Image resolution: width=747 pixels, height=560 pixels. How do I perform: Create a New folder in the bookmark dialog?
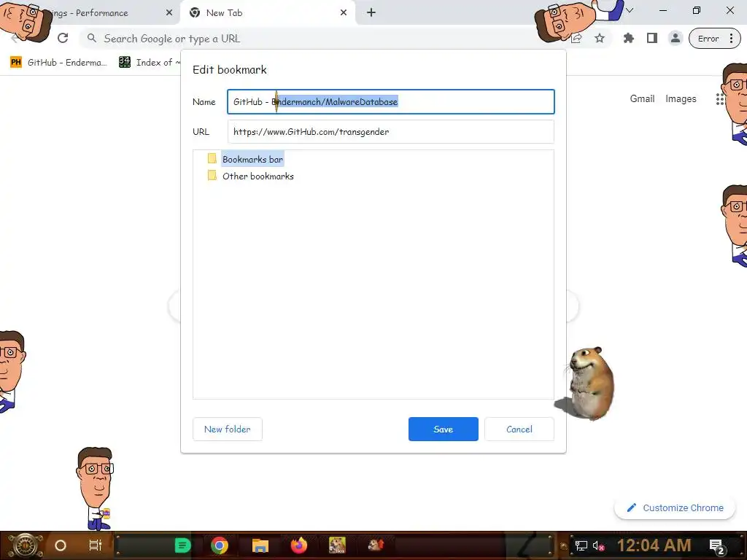point(228,429)
